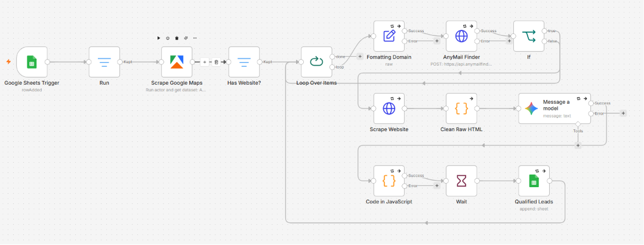Viewport: 644px width, 245px height.
Task: Click the Clean Raw HTML output port
Action: click(x=477, y=108)
